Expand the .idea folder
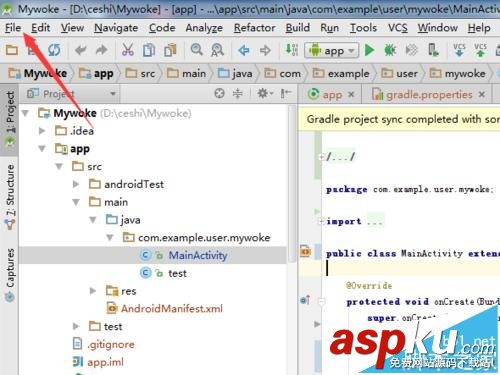The image size is (500, 375). click(x=42, y=131)
